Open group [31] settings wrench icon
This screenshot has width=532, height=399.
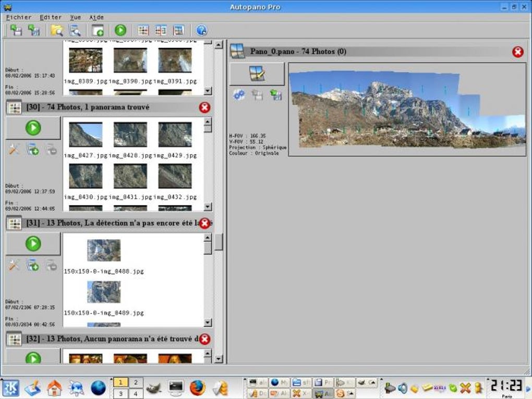coord(14,265)
